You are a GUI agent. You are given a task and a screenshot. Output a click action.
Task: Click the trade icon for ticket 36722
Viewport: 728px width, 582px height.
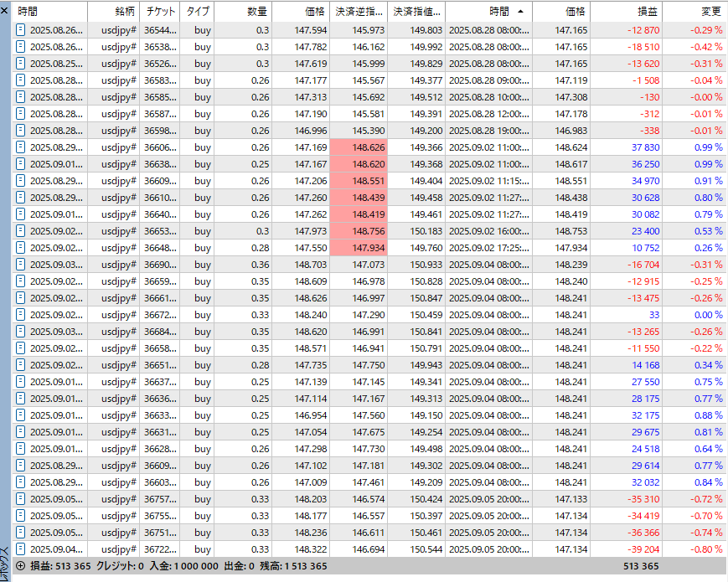tap(20, 549)
